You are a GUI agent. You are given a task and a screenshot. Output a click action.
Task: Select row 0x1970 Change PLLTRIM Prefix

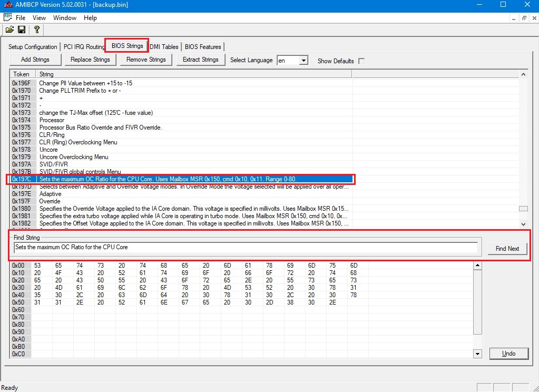point(181,91)
